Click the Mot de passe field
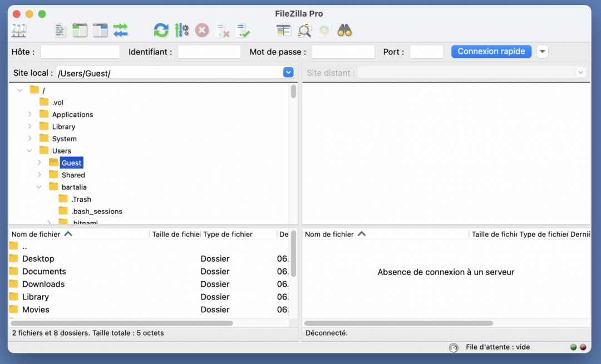Viewport: 601px width, 364px height. (x=343, y=52)
